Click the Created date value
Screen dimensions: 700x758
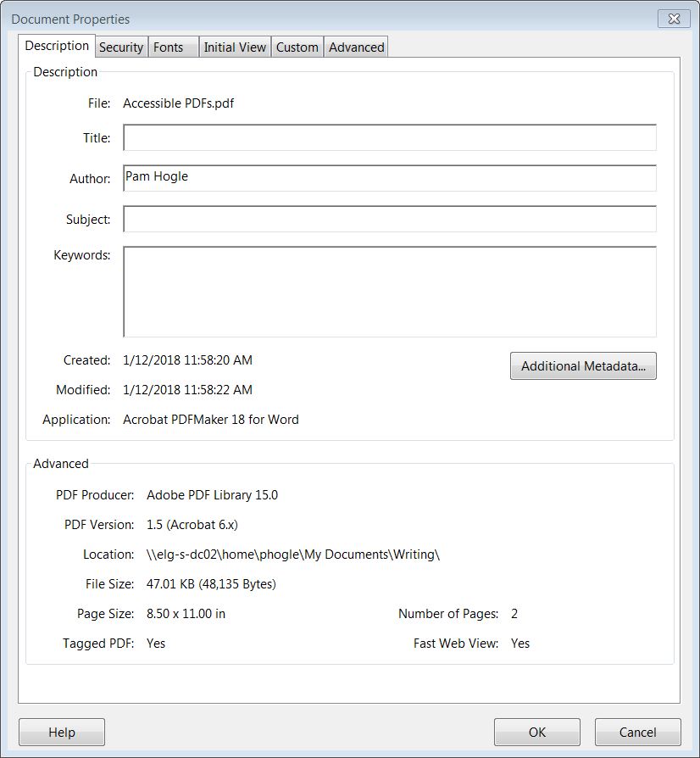click(x=186, y=359)
